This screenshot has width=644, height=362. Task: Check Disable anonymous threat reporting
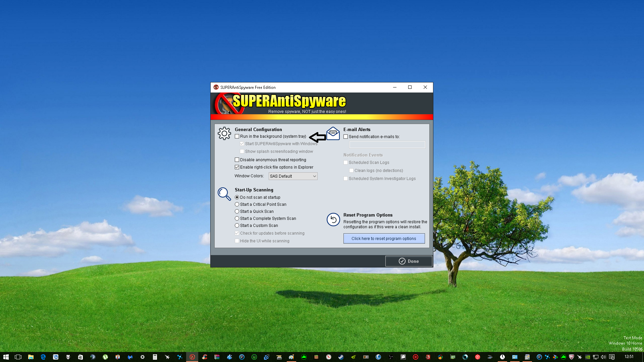(237, 160)
